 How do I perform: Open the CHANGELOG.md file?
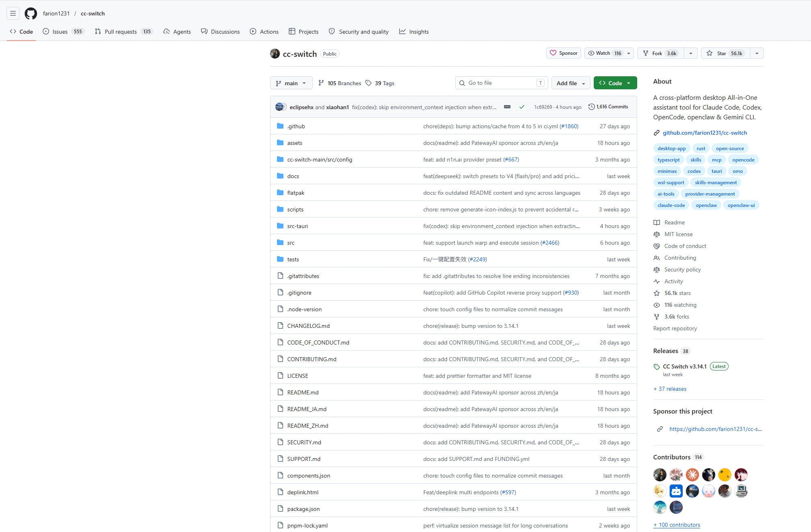pyautogui.click(x=309, y=326)
